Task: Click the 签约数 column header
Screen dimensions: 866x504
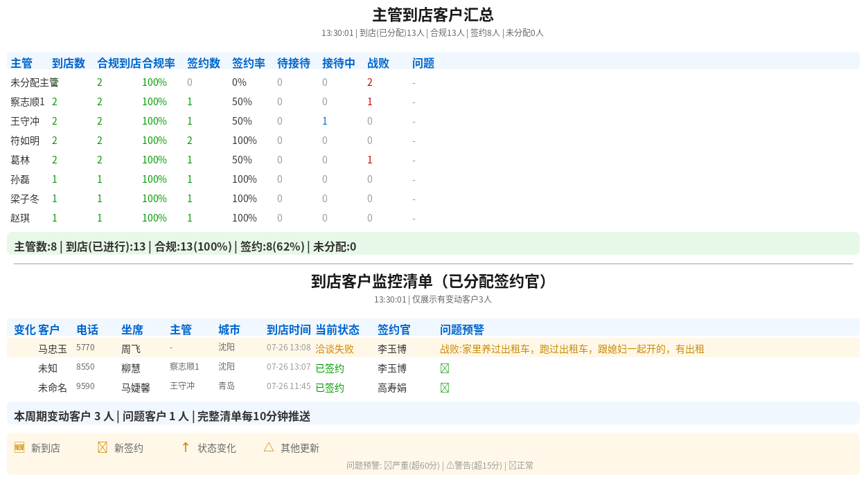Action: click(x=204, y=63)
